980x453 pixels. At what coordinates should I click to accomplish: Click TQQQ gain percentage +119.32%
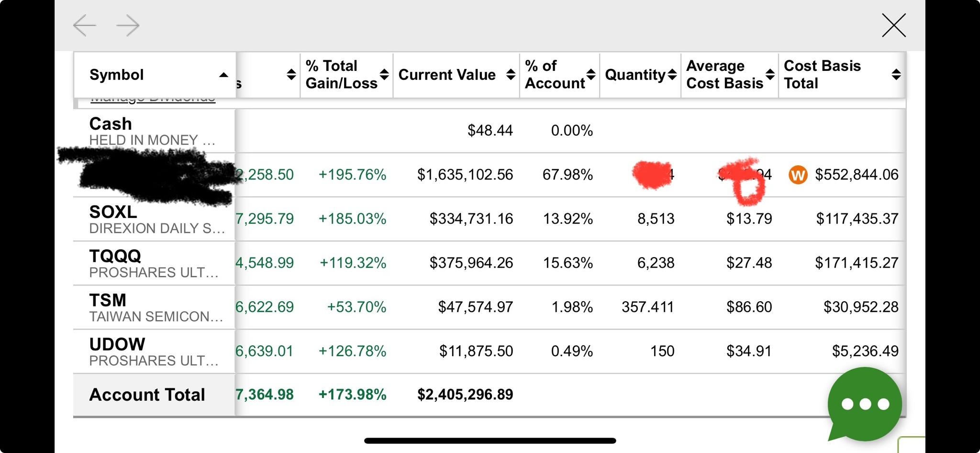(353, 263)
